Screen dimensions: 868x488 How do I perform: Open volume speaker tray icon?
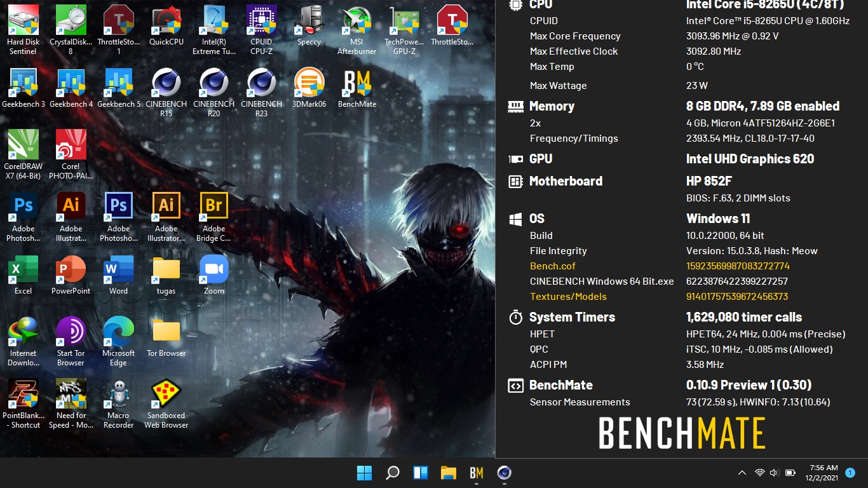tap(774, 473)
